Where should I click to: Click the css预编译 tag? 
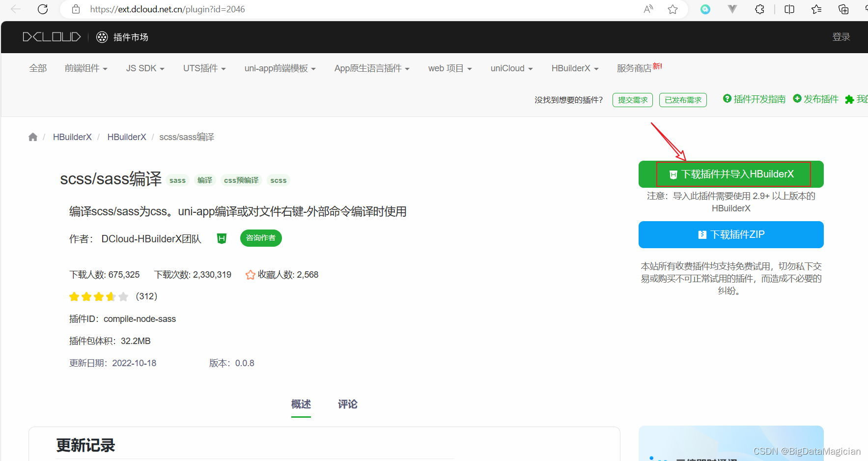241,180
